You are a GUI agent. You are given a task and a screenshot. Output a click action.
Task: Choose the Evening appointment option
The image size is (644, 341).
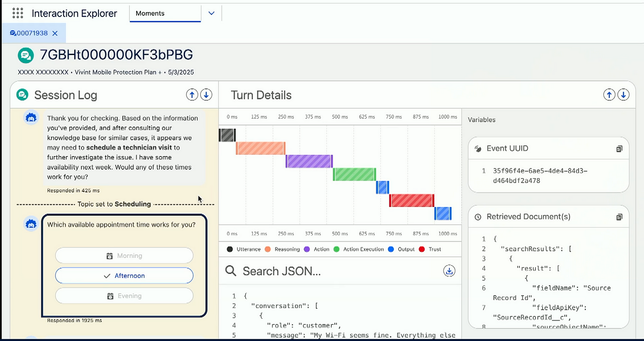pyautogui.click(x=124, y=296)
